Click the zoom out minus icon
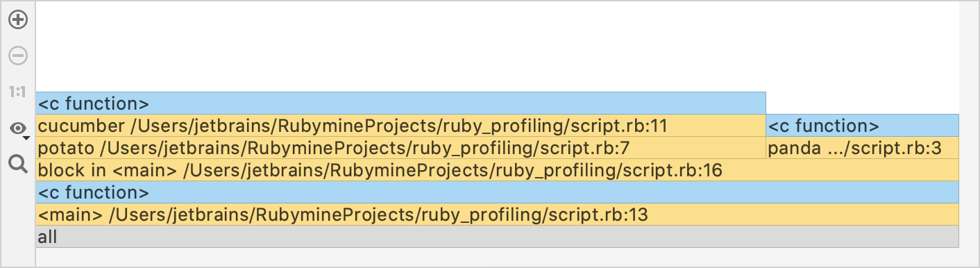 (18, 56)
